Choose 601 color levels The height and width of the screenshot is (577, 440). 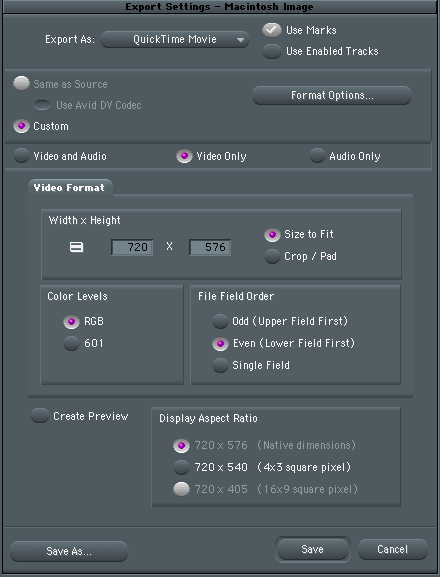tap(71, 343)
